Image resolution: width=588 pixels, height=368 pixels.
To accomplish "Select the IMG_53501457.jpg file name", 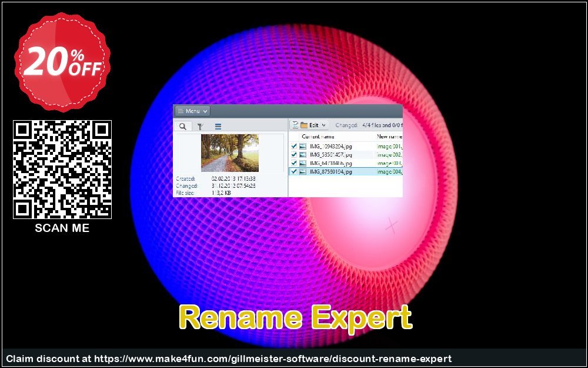I will coord(330,155).
